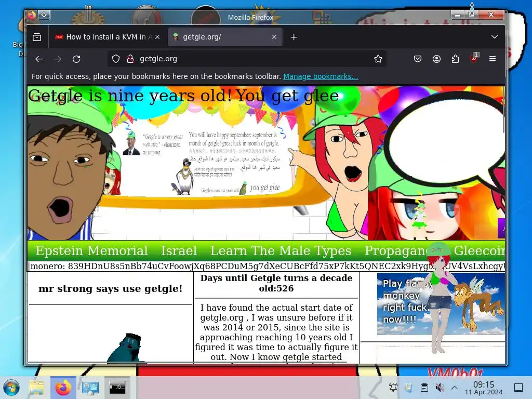Open the Manage bookmarks link
The height and width of the screenshot is (399, 532).
pyautogui.click(x=321, y=76)
